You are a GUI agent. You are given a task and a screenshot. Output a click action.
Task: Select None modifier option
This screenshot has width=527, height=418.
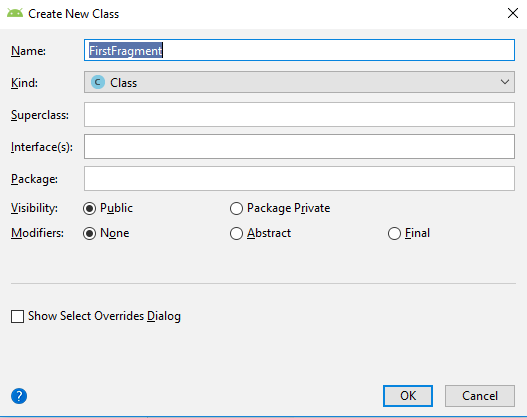[x=89, y=233]
